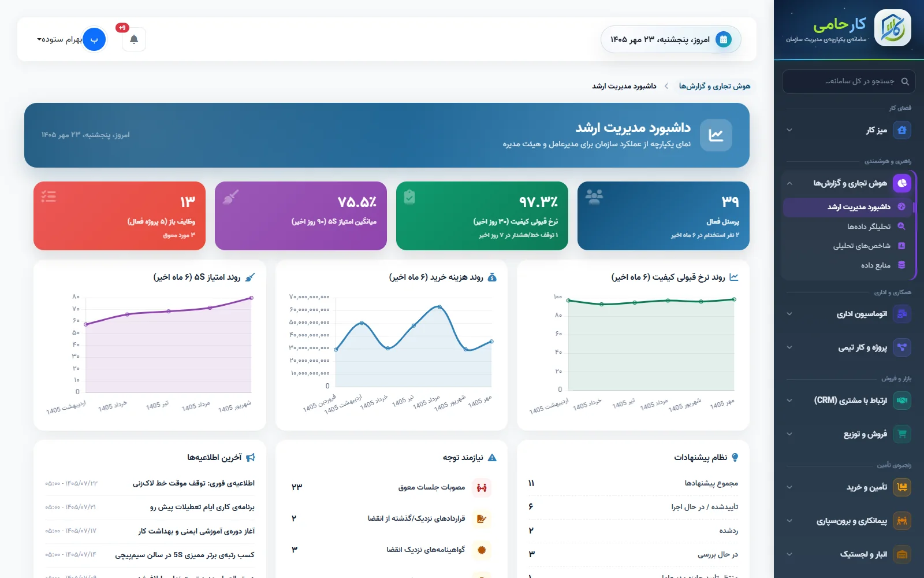Click the جستجو در کل سامانه search field
924x578 pixels.
click(849, 81)
